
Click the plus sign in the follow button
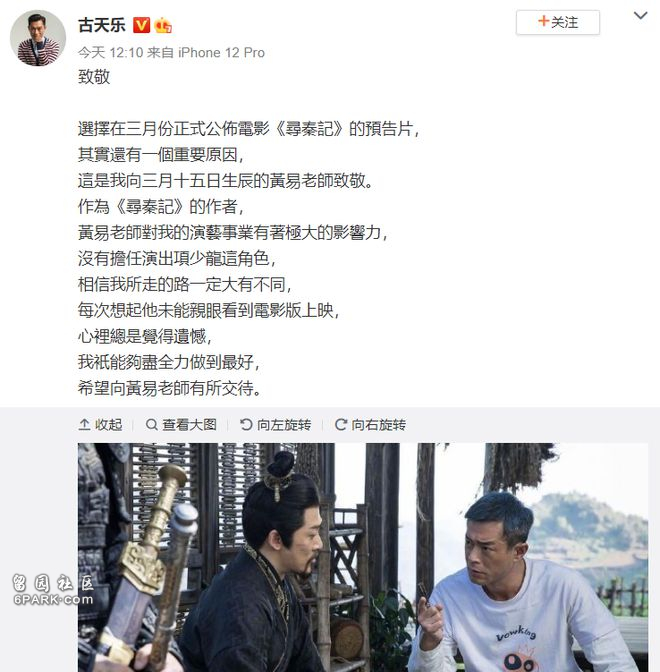pos(543,21)
